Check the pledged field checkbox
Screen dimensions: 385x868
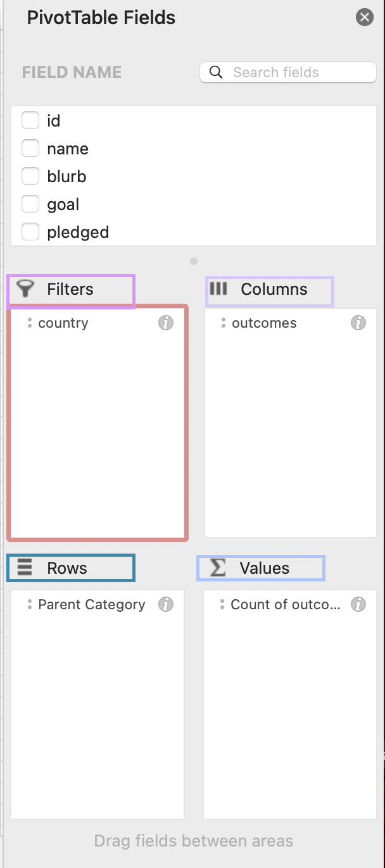point(30,232)
